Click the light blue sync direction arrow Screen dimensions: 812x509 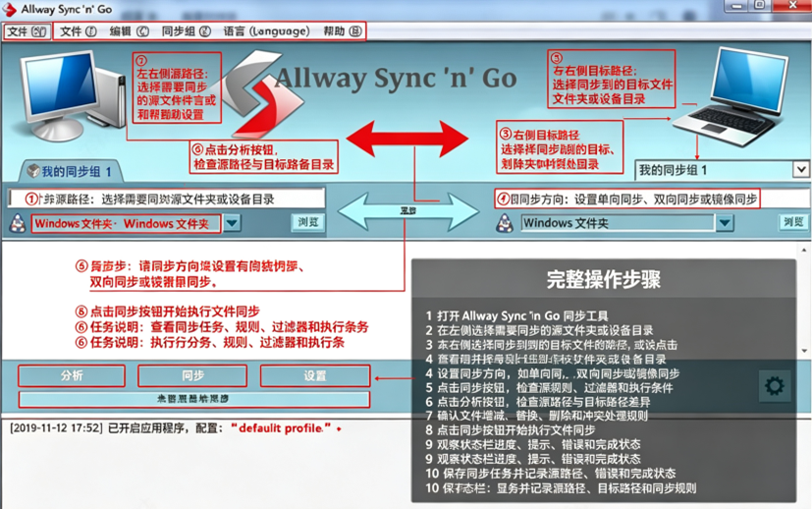408,211
